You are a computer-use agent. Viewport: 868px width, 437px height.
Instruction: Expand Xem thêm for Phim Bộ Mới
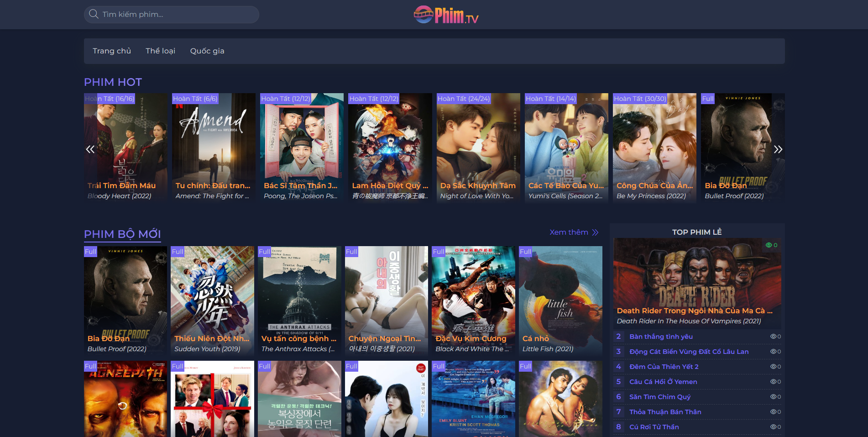pyautogui.click(x=574, y=232)
